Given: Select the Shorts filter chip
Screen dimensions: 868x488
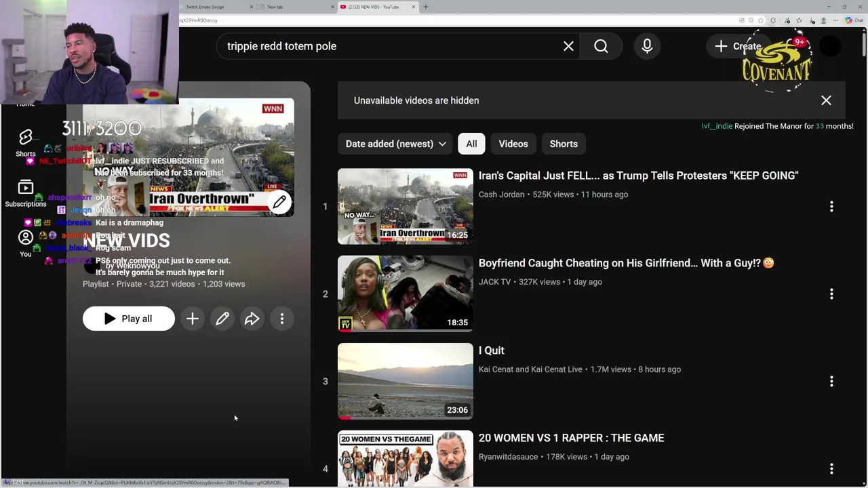Looking at the screenshot, I should [x=564, y=144].
